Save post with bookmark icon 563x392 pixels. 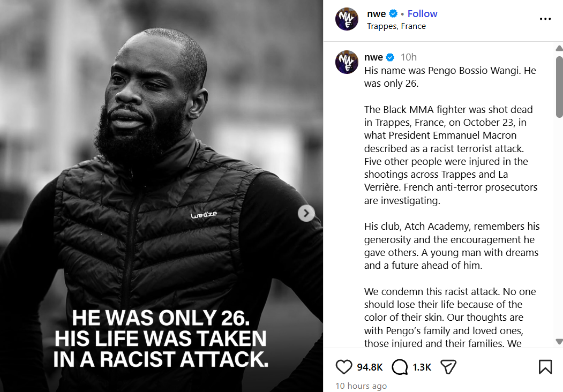coord(545,367)
